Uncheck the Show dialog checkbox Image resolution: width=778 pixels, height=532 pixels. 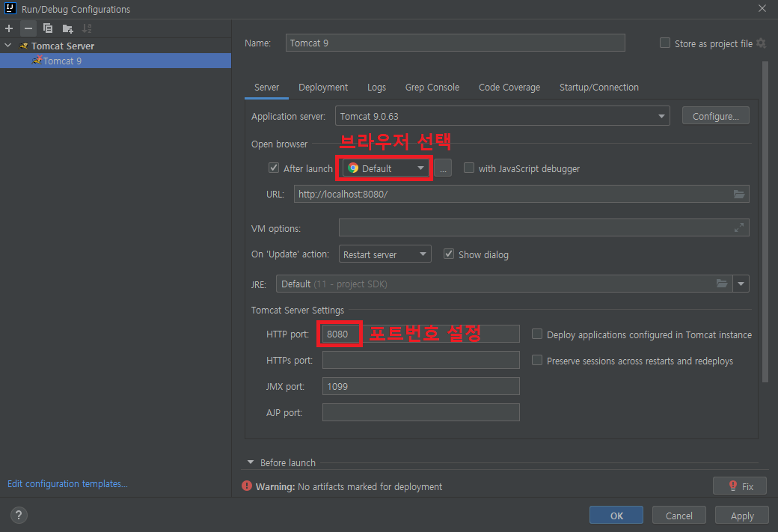click(449, 254)
